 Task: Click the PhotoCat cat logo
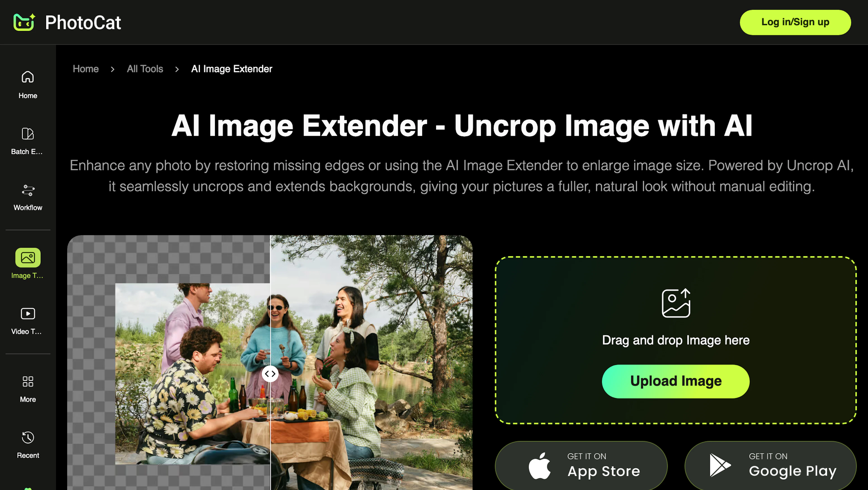coord(24,22)
